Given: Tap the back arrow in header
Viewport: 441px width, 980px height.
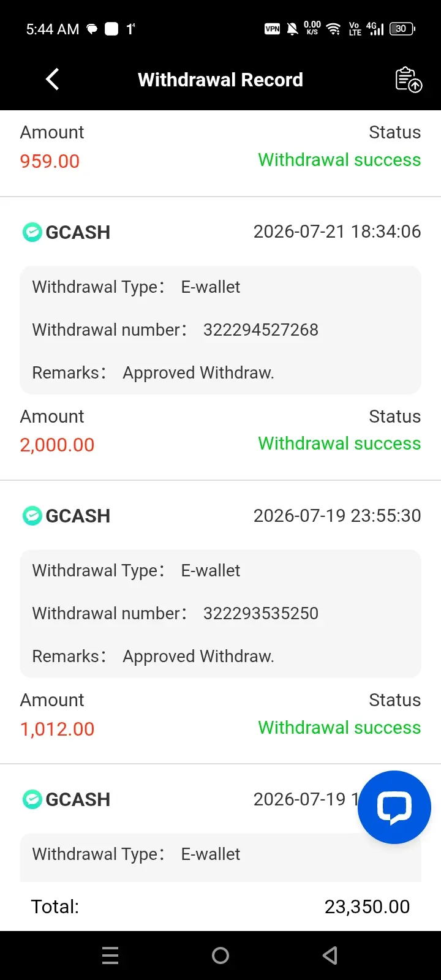Looking at the screenshot, I should (53, 80).
